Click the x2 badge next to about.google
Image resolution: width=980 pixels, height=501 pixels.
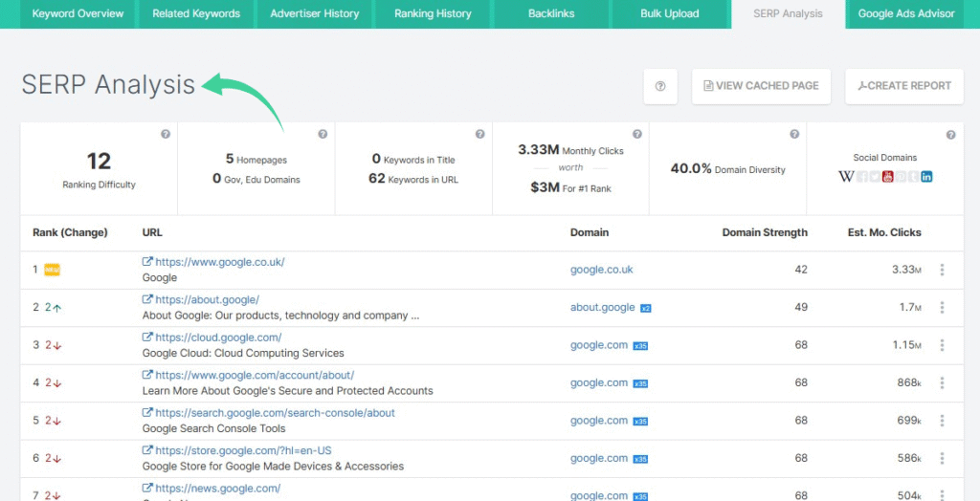(x=646, y=308)
